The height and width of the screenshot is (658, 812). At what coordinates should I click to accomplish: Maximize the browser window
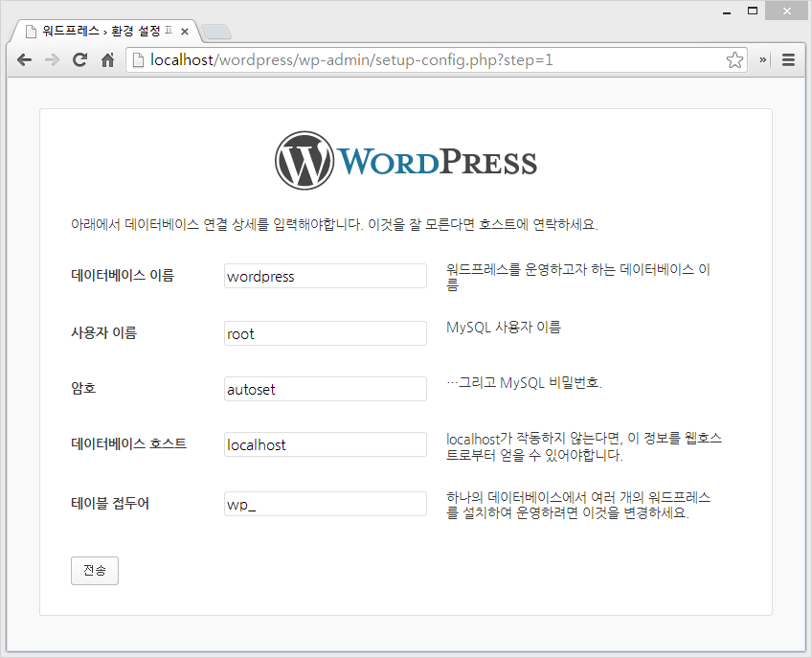tap(753, 11)
